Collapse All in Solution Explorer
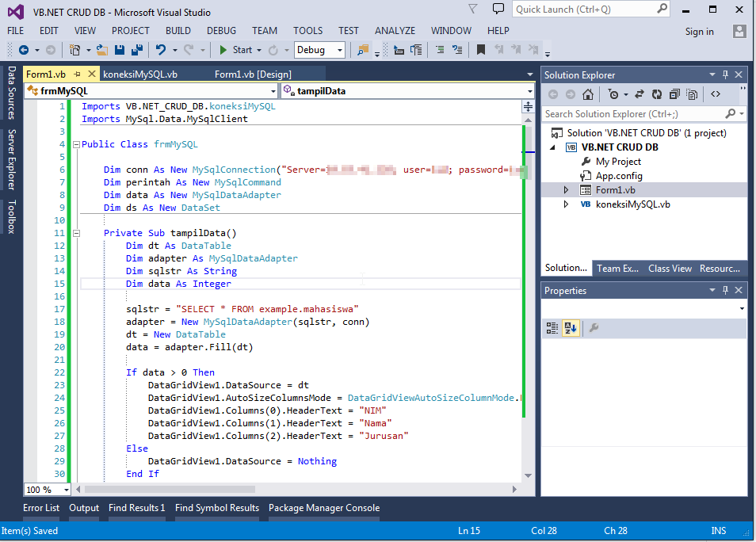756x542 pixels. point(674,94)
